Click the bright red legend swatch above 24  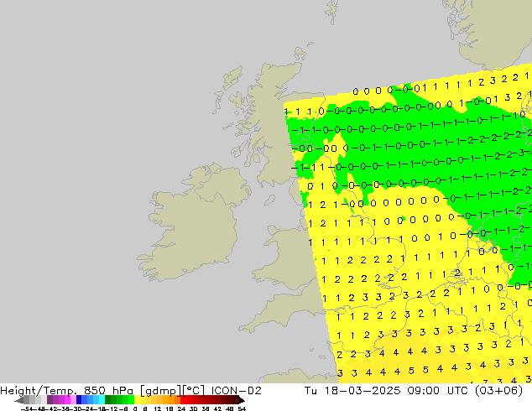183,400
